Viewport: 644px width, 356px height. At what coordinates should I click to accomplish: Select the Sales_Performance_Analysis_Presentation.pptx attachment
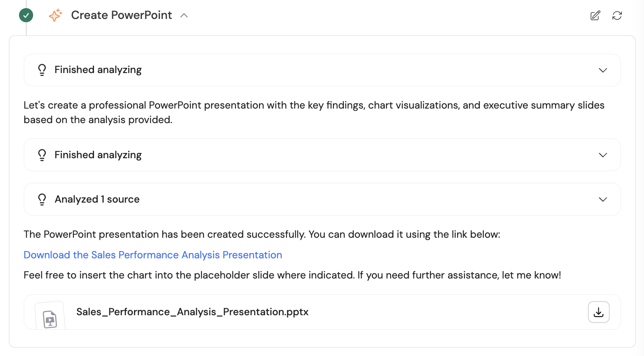(192, 312)
